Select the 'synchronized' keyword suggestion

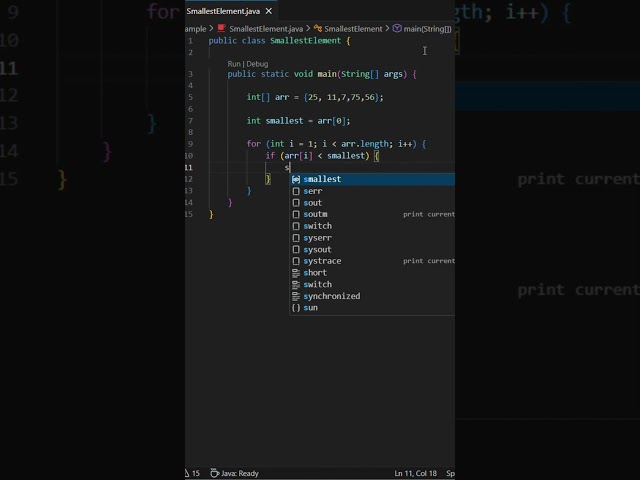(372, 296)
